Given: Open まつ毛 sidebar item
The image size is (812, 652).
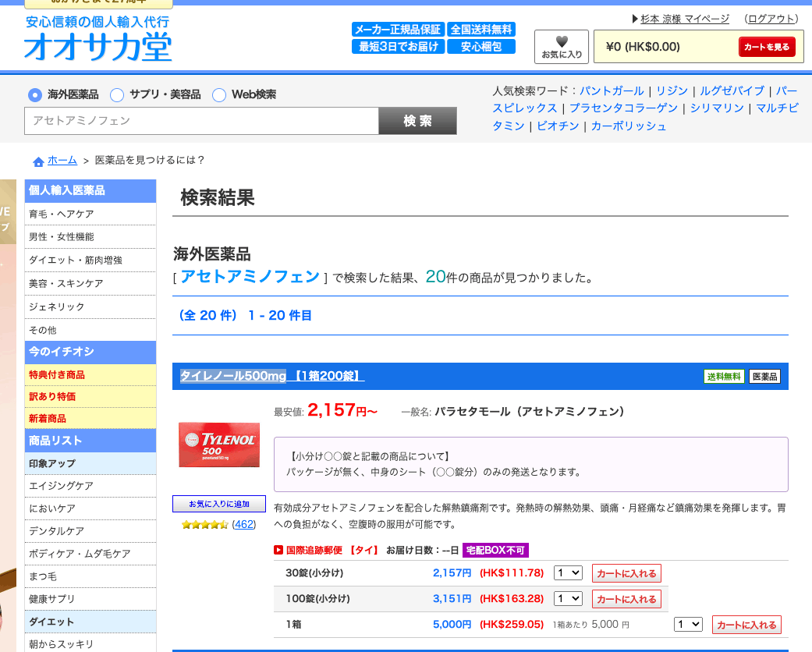Looking at the screenshot, I should (x=90, y=576).
